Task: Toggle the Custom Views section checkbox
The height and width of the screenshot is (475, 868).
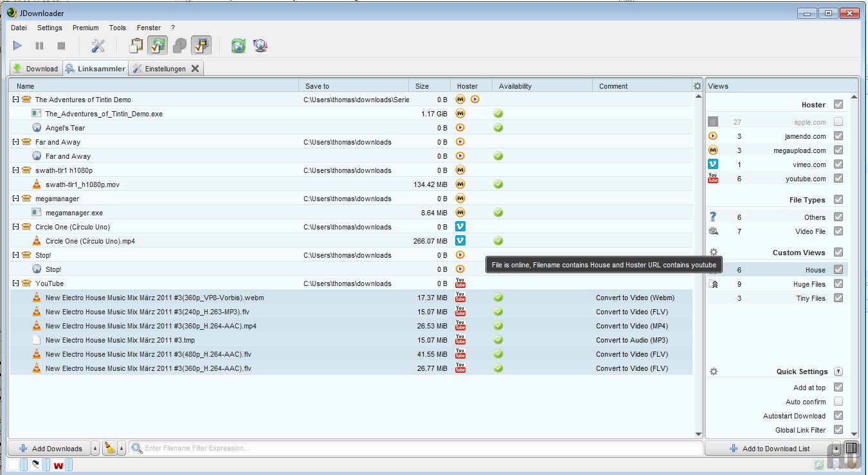Action: 838,252
